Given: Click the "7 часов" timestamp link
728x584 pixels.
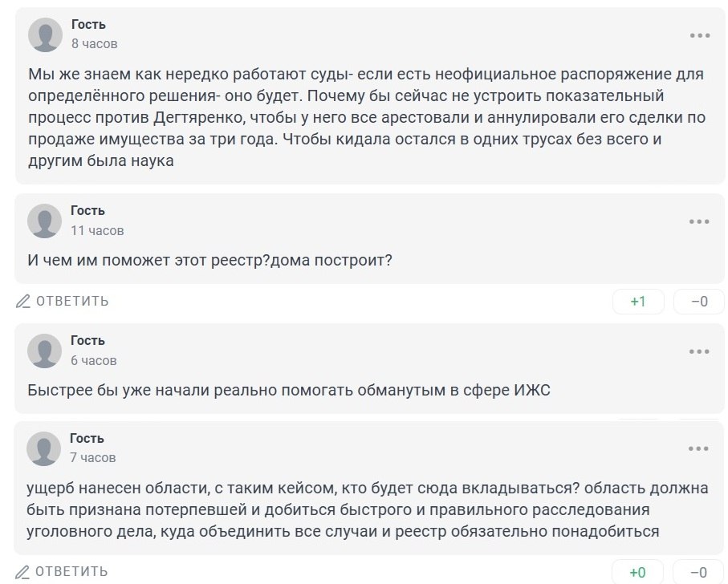Looking at the screenshot, I should (93, 457).
